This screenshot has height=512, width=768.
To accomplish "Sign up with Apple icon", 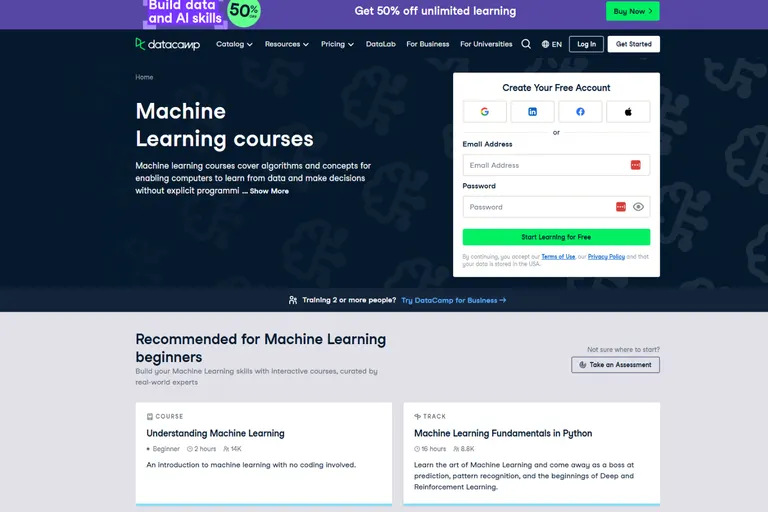I will coord(628,112).
